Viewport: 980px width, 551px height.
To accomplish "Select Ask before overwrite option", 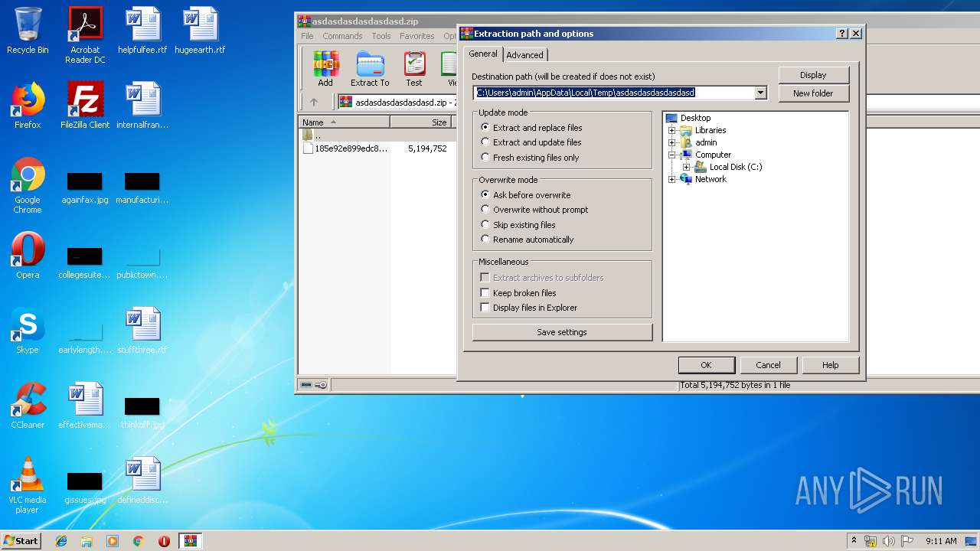I will click(x=525, y=195).
